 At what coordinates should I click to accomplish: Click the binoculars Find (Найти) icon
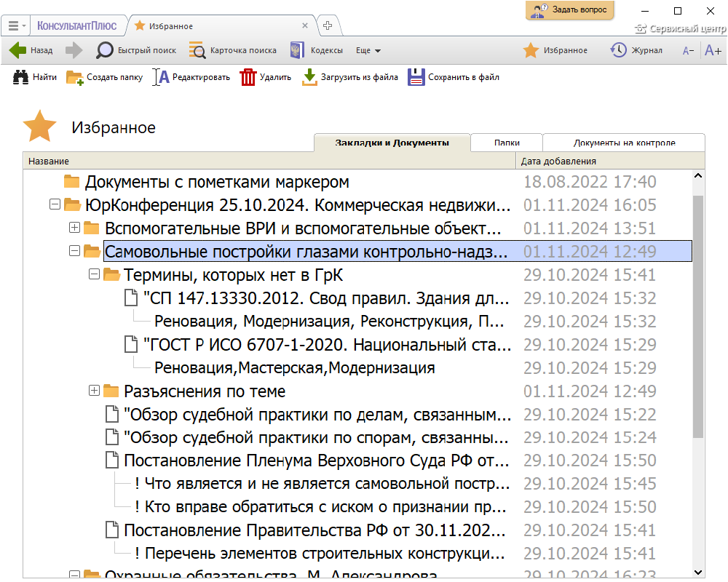[21, 77]
